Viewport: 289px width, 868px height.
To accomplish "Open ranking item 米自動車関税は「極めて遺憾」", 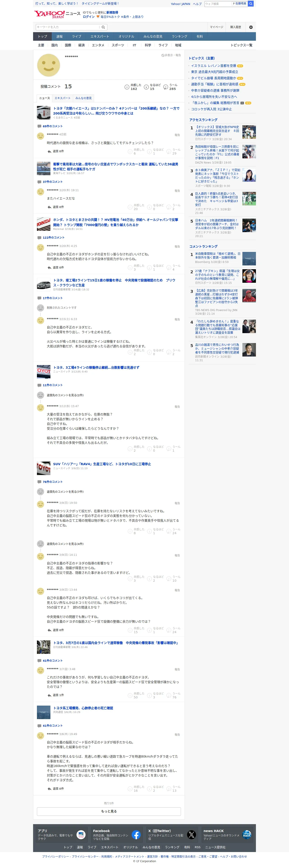I will pyautogui.click(x=218, y=256).
